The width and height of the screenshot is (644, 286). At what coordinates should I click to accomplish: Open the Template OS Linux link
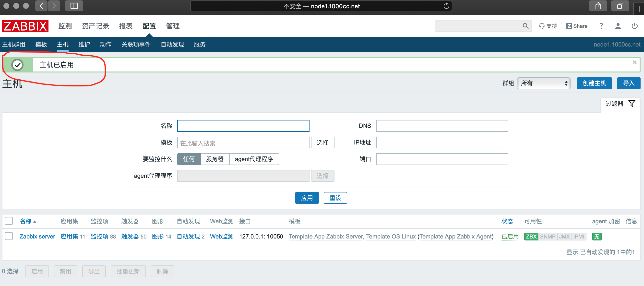[391, 237]
